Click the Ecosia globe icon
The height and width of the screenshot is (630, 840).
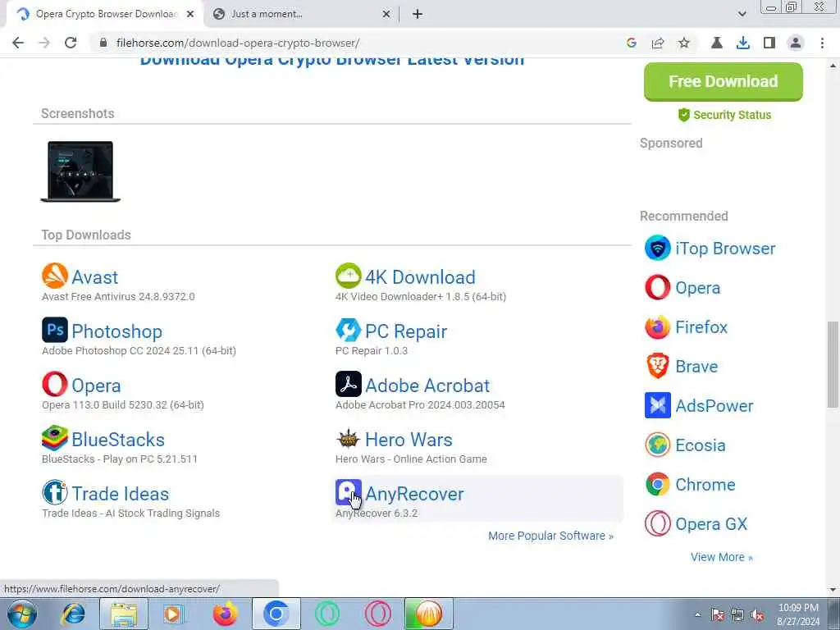[657, 445]
